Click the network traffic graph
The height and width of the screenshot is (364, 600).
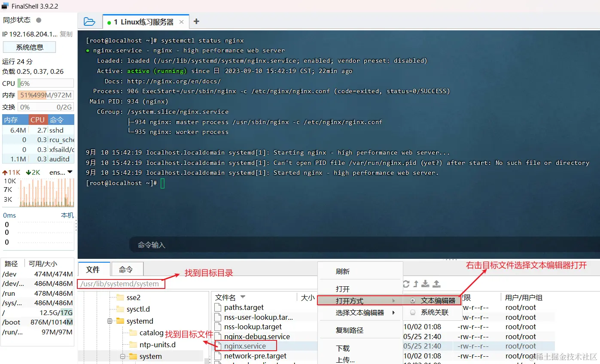pyautogui.click(x=46, y=192)
